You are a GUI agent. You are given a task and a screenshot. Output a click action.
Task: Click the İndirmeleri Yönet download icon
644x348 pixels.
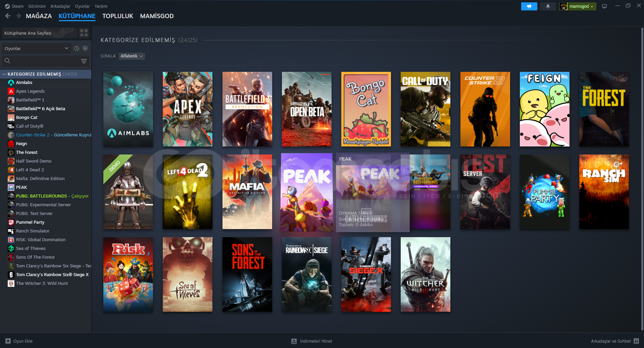[294, 341]
